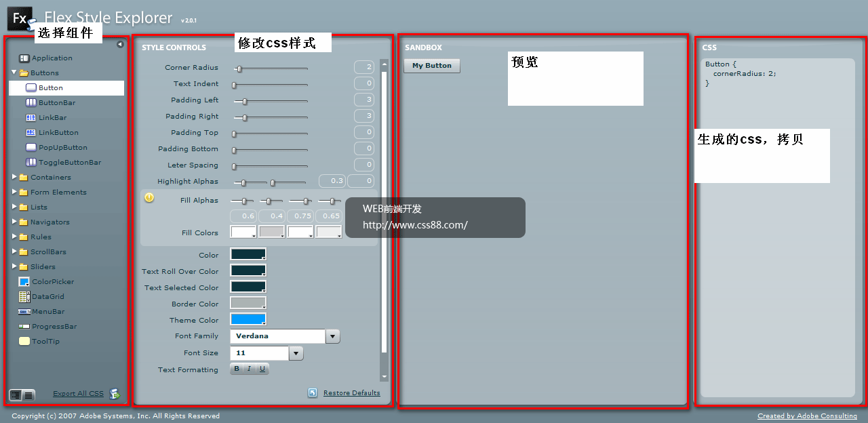Open the Color swatch picker
The image size is (868, 423).
click(248, 254)
